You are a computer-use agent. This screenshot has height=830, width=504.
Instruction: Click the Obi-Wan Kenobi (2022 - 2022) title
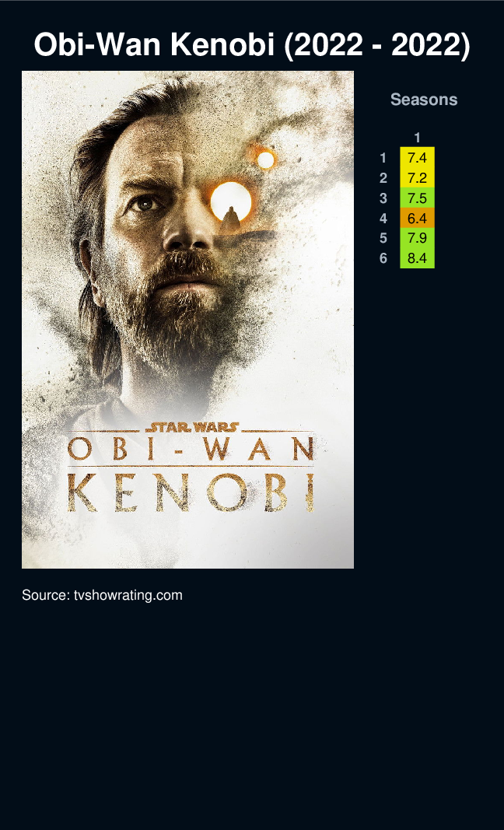pos(252,45)
